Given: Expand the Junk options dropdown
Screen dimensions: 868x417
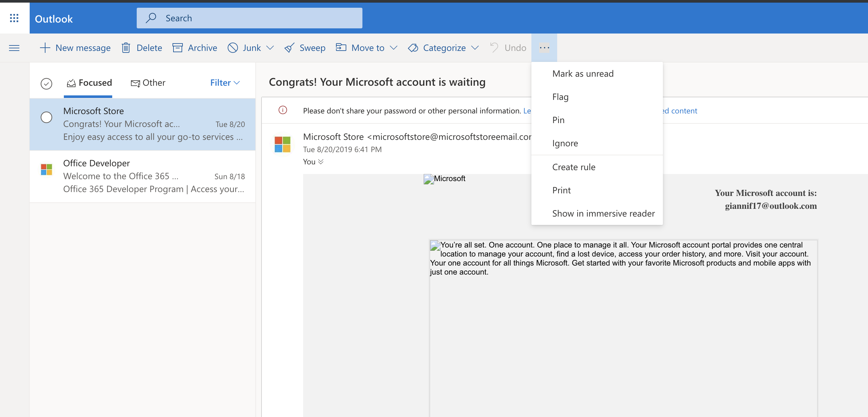Looking at the screenshot, I should [270, 48].
